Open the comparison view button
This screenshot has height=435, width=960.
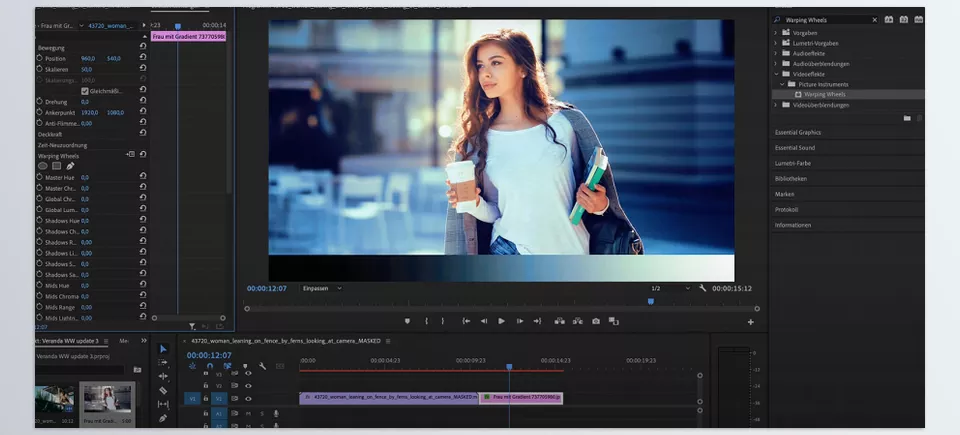coord(613,321)
